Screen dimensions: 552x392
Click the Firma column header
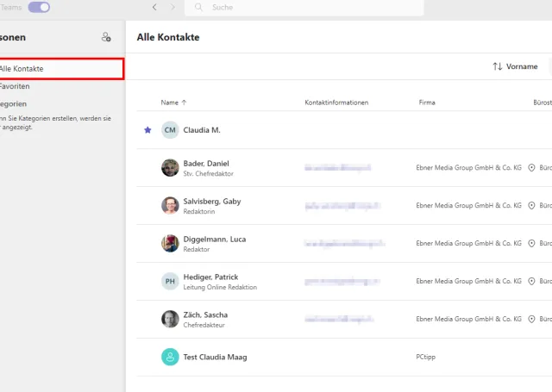[x=427, y=103]
